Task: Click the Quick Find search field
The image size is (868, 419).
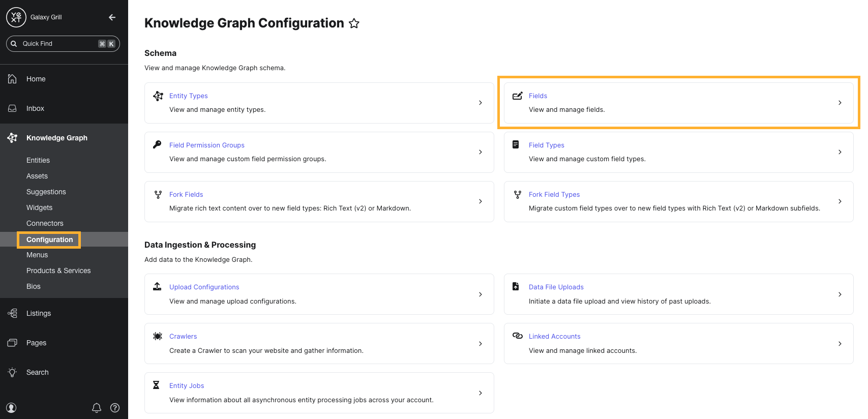Action: pos(63,44)
